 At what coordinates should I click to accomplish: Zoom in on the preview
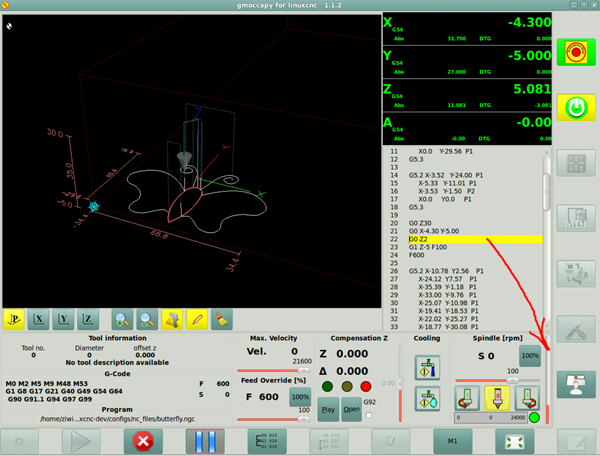pyautogui.click(x=122, y=319)
